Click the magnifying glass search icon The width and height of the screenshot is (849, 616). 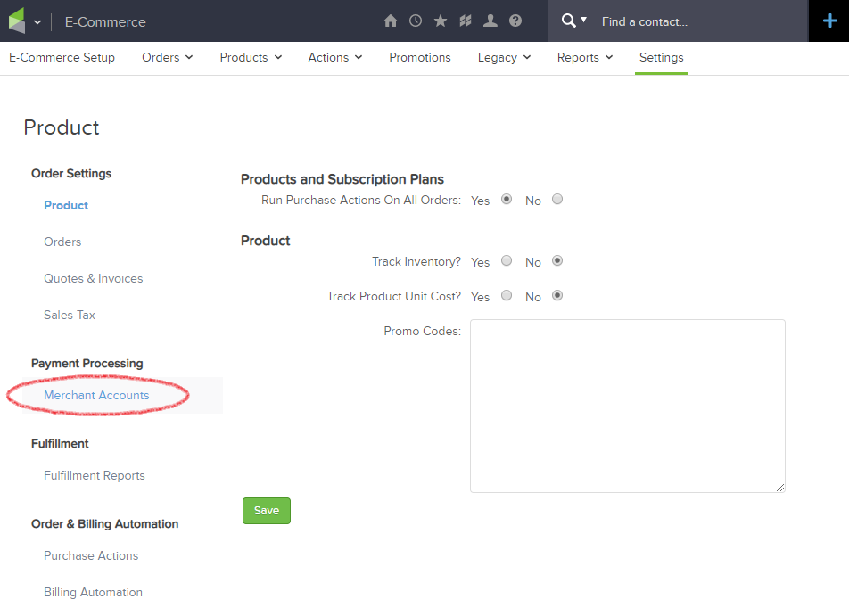(x=569, y=21)
